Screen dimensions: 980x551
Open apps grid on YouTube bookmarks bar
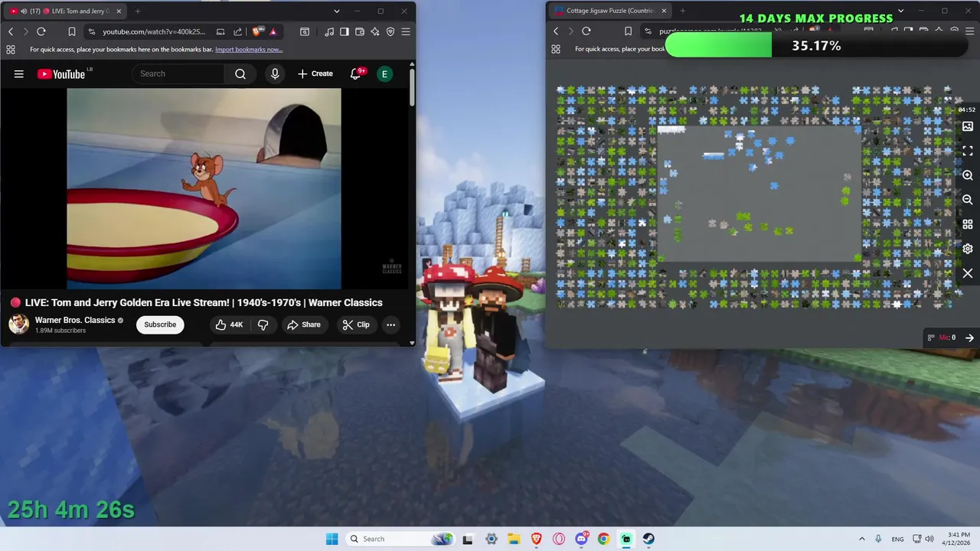point(11,49)
